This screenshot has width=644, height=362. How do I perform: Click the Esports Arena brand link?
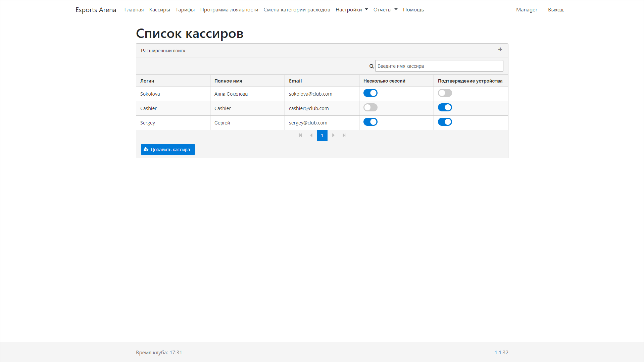coord(96,10)
